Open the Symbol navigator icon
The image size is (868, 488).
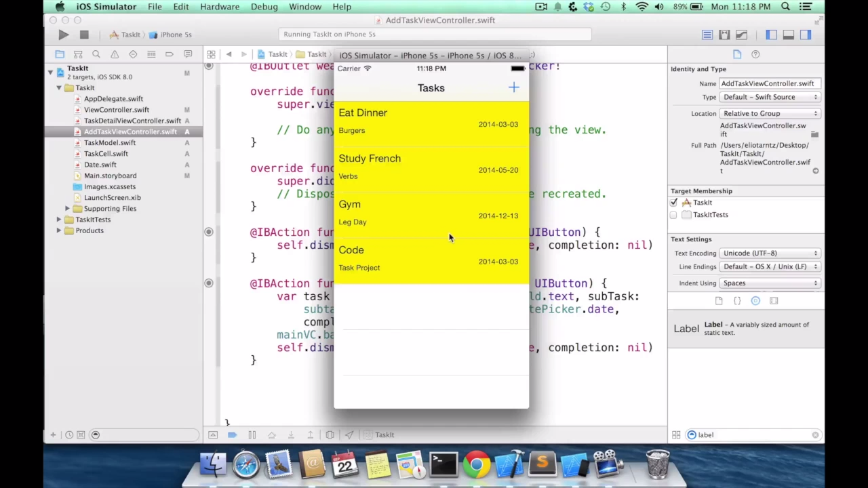point(78,54)
